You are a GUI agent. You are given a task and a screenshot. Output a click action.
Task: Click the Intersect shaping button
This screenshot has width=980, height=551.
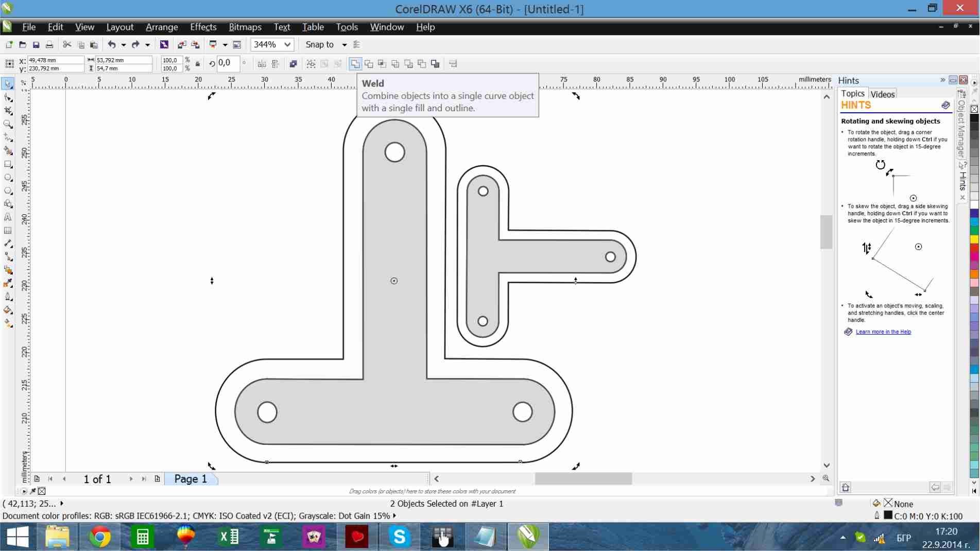[x=382, y=64]
